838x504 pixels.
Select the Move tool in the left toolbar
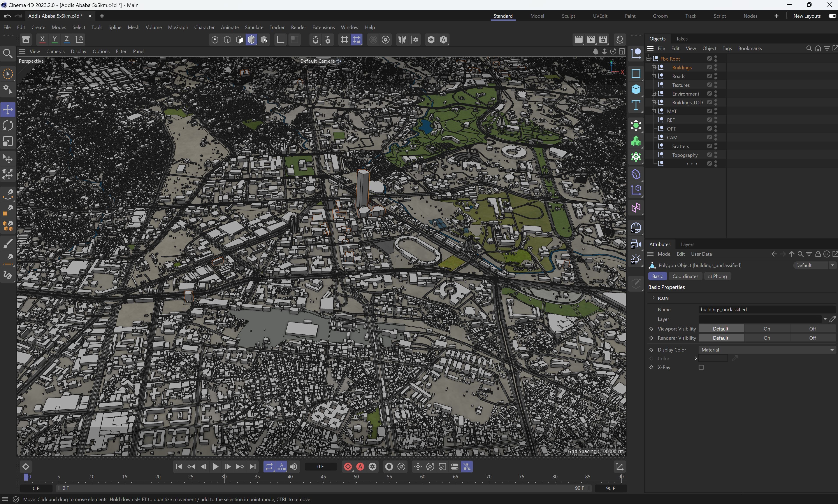tap(7, 109)
